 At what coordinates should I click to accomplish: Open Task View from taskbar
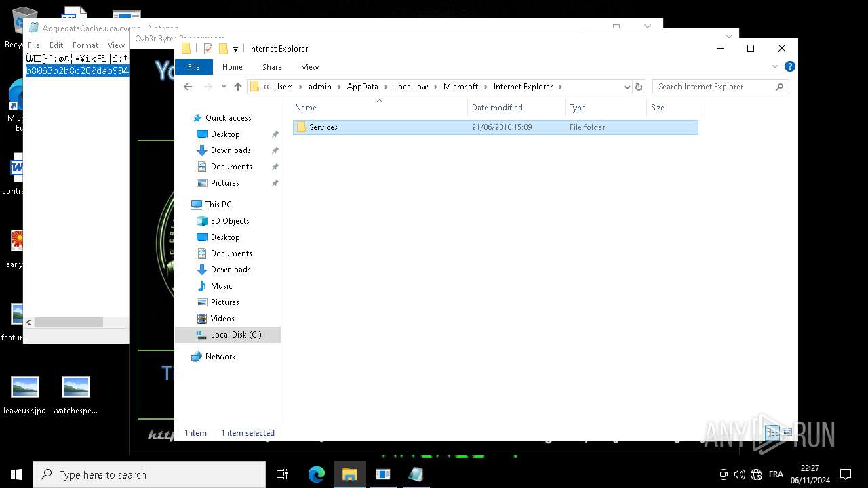(x=282, y=474)
